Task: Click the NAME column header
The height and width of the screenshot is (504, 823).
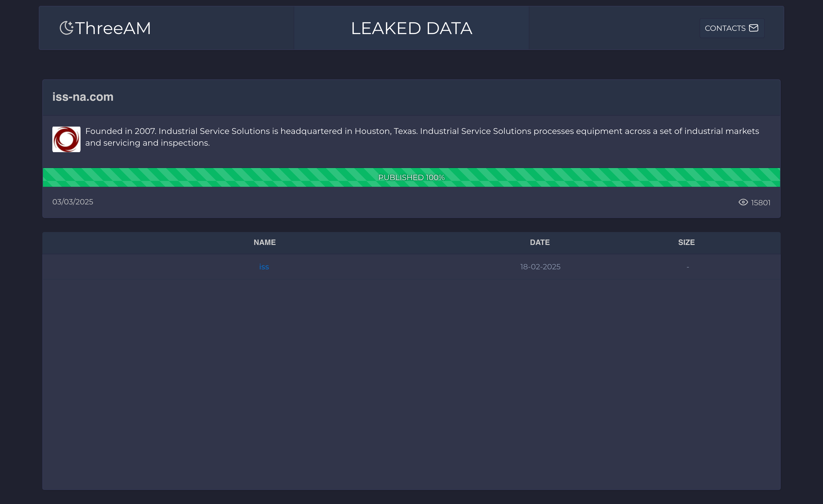Action: [265, 242]
